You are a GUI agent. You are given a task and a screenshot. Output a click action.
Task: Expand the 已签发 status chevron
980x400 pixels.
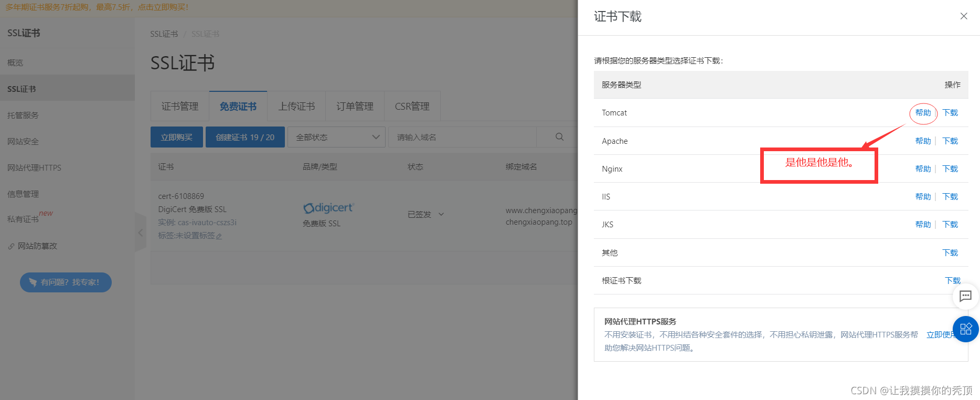coord(441,214)
